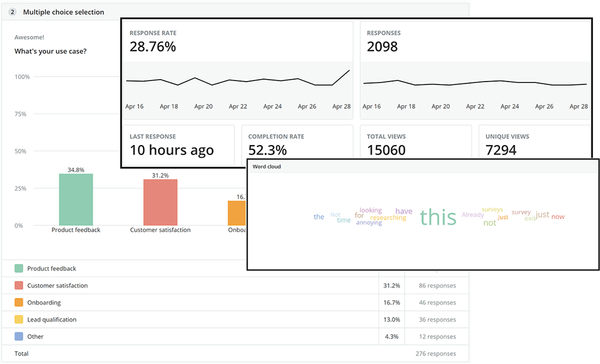Screen dimensions: 600x364
Task: Click the word 'not' in word cloud
Action: (x=490, y=223)
